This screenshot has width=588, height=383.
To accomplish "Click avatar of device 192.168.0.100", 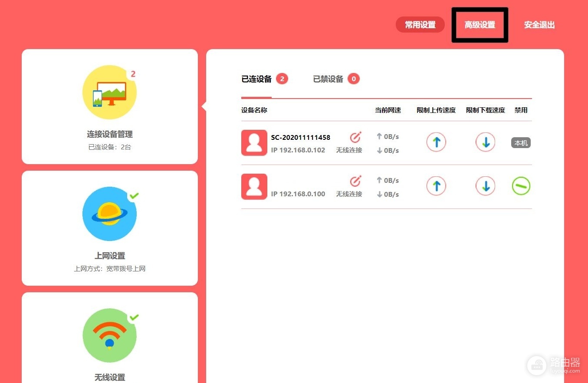I will (x=254, y=186).
